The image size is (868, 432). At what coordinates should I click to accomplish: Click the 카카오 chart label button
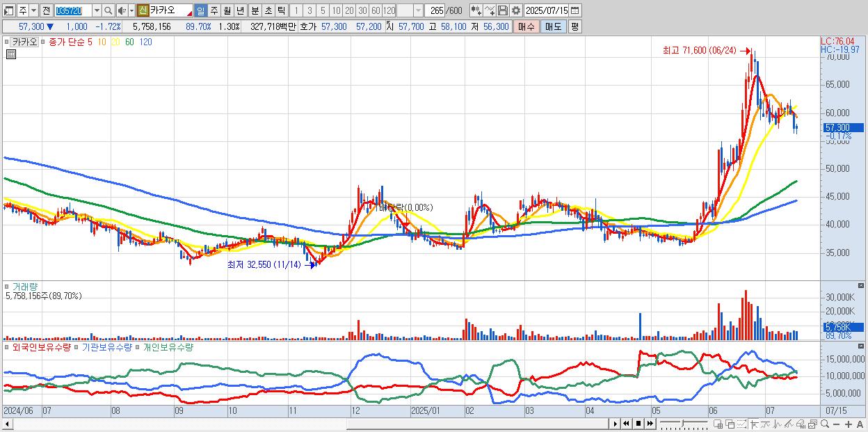[x=24, y=42]
